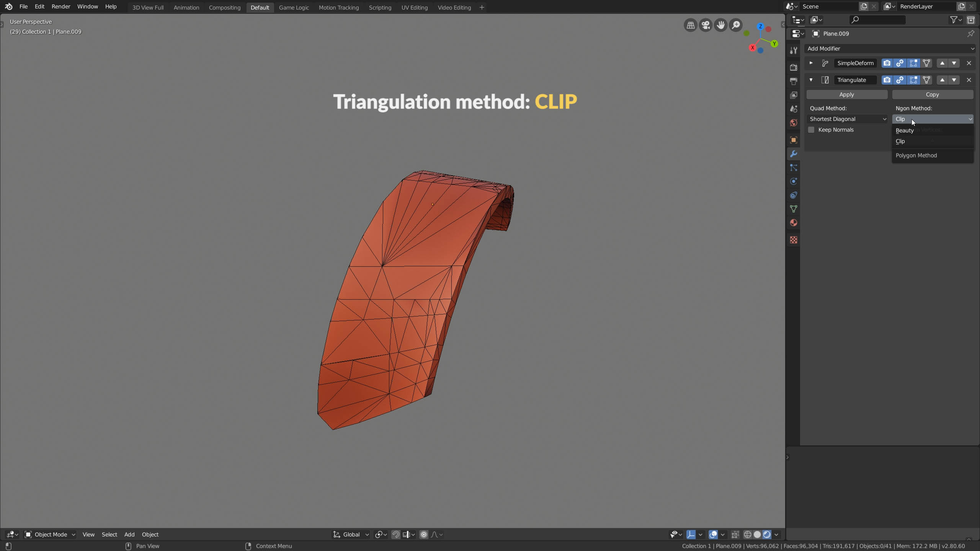Move Triangulate modifier up

(x=942, y=80)
